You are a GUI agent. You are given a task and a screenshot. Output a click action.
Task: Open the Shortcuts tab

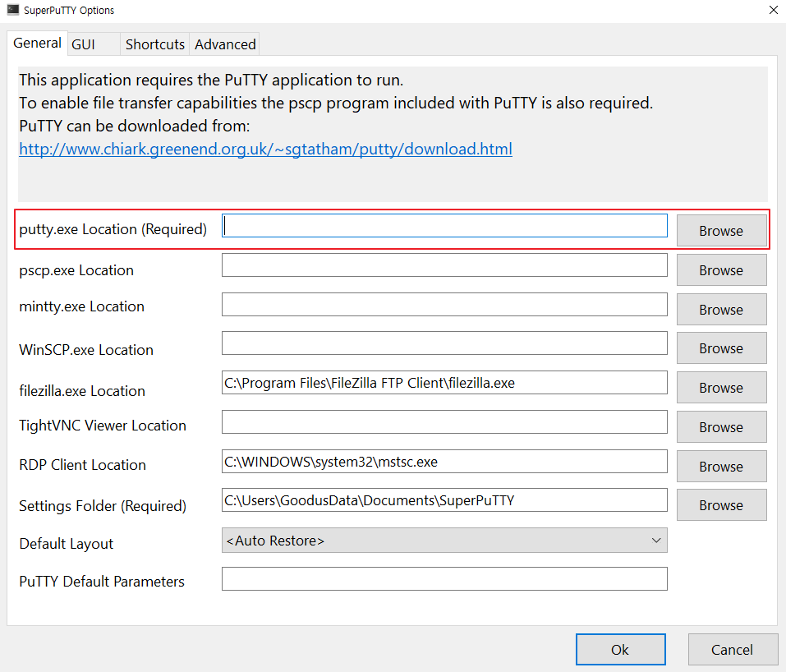[155, 44]
